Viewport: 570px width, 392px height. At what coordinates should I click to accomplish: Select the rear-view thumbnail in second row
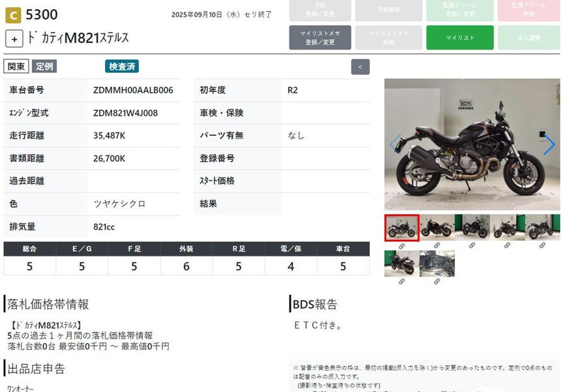(402, 264)
